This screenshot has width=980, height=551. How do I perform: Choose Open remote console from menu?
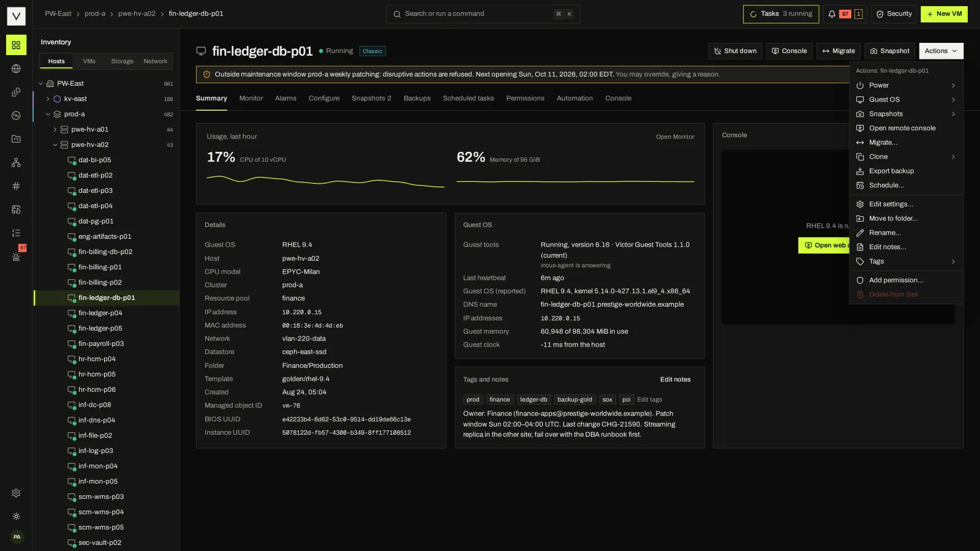(x=906, y=129)
